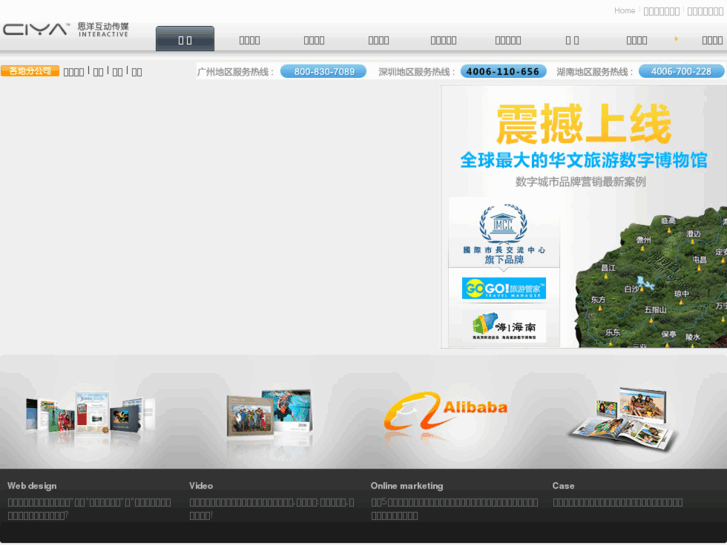The image size is (727, 545).
Task: Open the web design samples thumbnail
Action: pos(90,414)
